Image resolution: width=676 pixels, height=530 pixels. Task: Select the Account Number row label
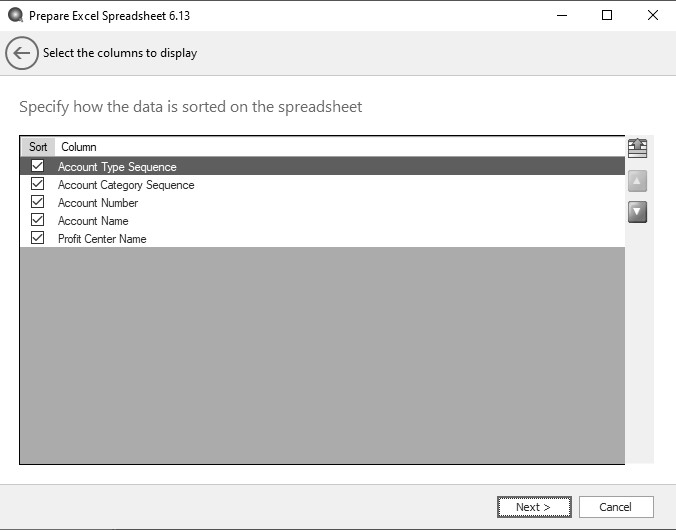click(x=98, y=203)
